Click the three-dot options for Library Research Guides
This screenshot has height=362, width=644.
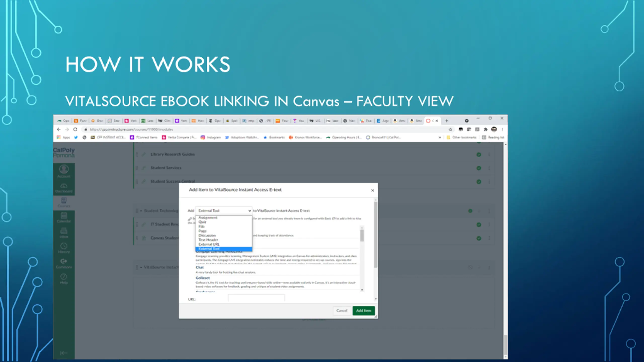coord(489,154)
